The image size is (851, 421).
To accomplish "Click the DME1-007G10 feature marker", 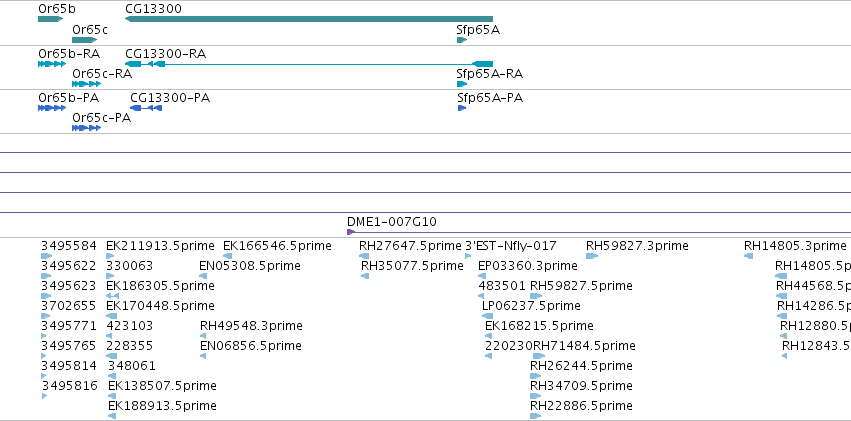I will tap(351, 232).
